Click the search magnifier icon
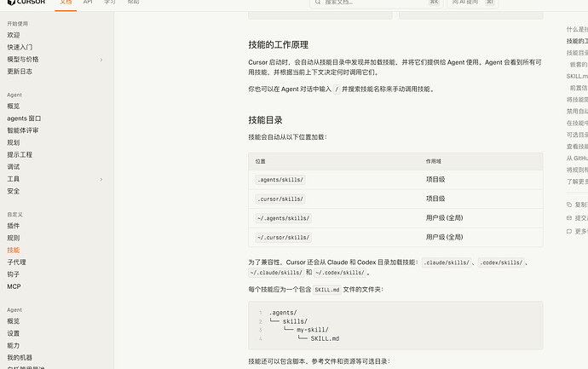 point(318,2)
